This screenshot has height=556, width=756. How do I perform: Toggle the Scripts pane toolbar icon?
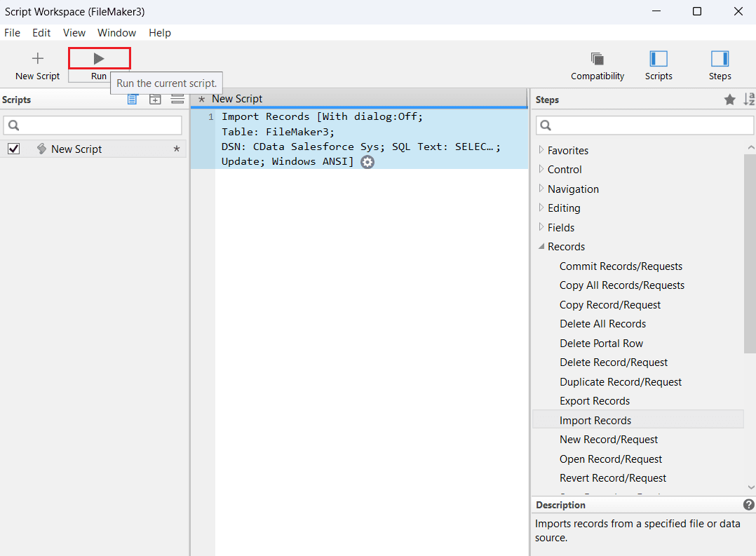pyautogui.click(x=659, y=59)
